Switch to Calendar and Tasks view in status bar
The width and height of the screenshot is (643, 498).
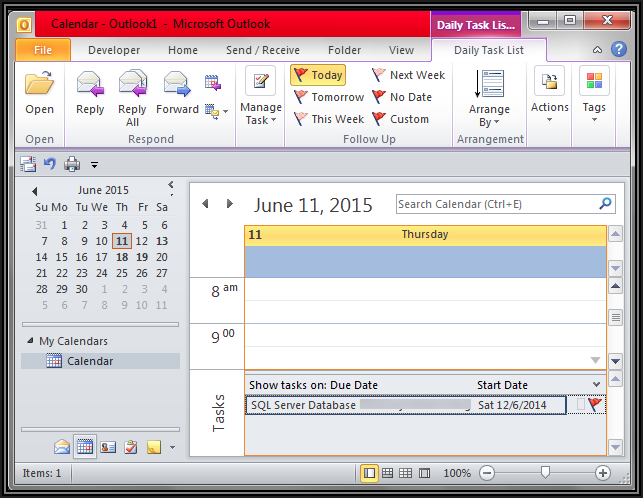(388, 473)
